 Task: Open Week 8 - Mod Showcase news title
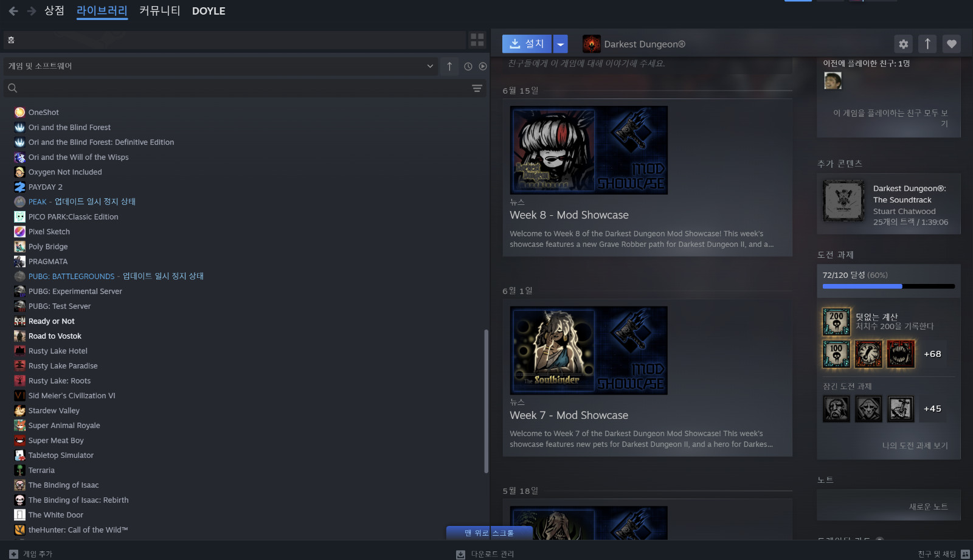coord(569,215)
